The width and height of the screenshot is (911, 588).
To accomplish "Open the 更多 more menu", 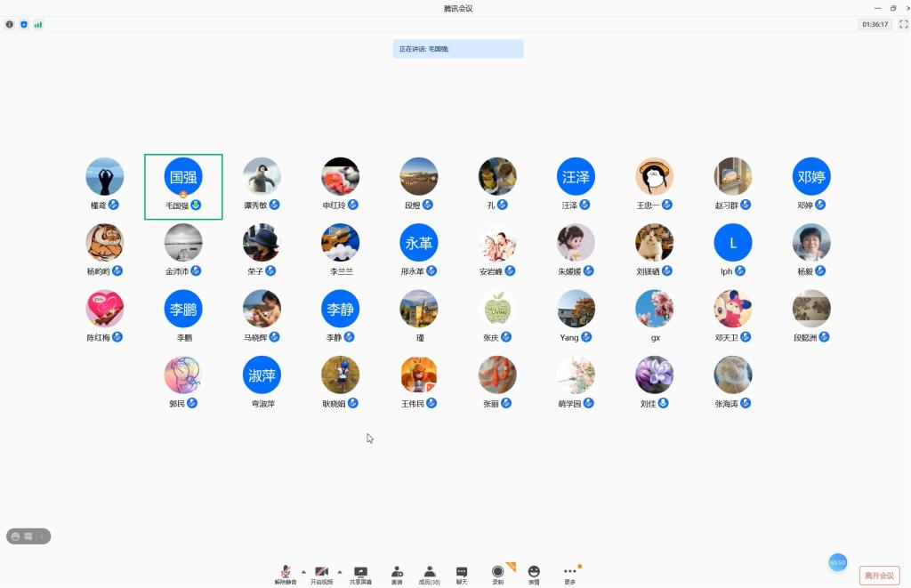I will click(x=570, y=575).
